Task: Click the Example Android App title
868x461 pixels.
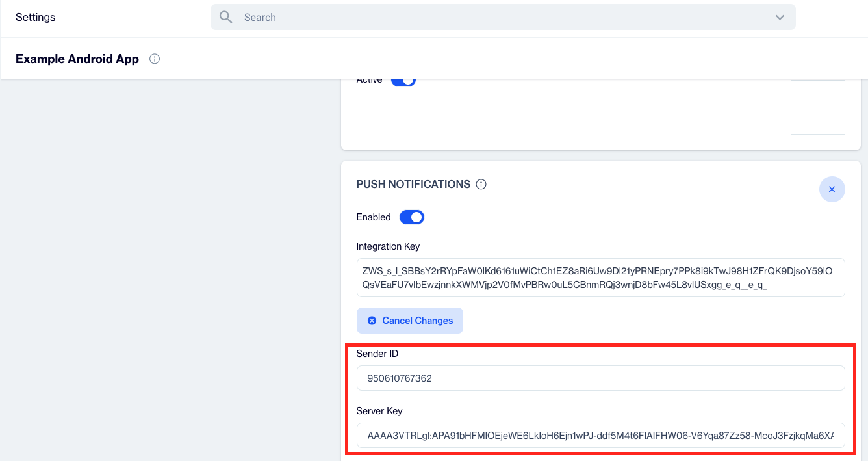Action: [77, 59]
